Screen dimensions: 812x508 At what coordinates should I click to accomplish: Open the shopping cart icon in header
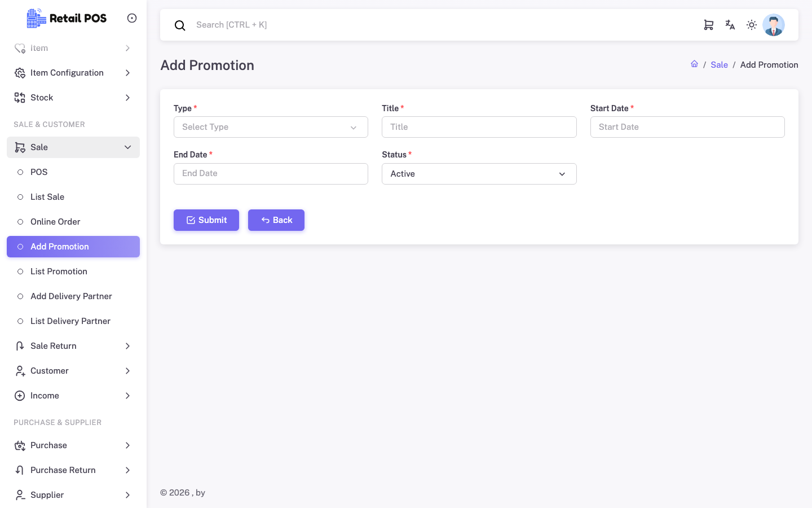tap(709, 25)
